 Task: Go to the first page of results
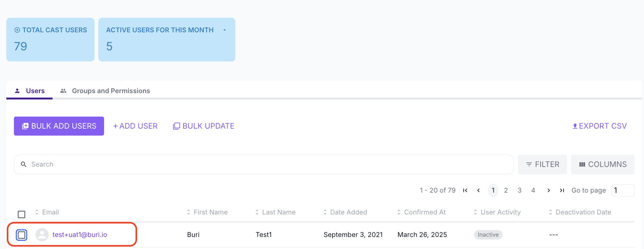click(465, 190)
